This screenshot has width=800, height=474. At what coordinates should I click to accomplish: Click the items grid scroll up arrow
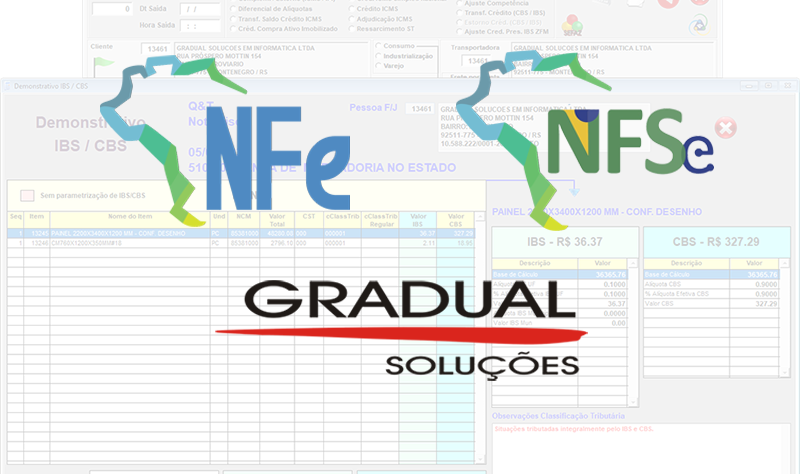480,217
